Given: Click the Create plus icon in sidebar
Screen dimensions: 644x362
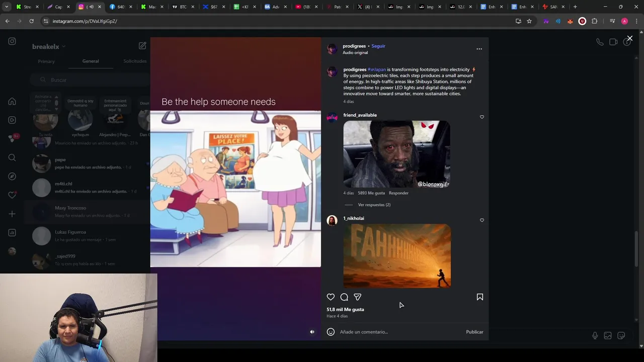Looking at the screenshot, I should (x=12, y=214).
